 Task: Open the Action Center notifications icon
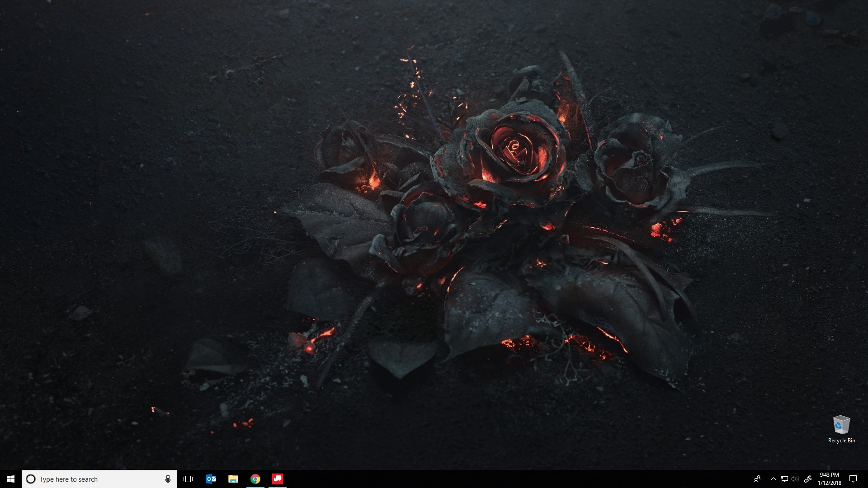(x=853, y=479)
